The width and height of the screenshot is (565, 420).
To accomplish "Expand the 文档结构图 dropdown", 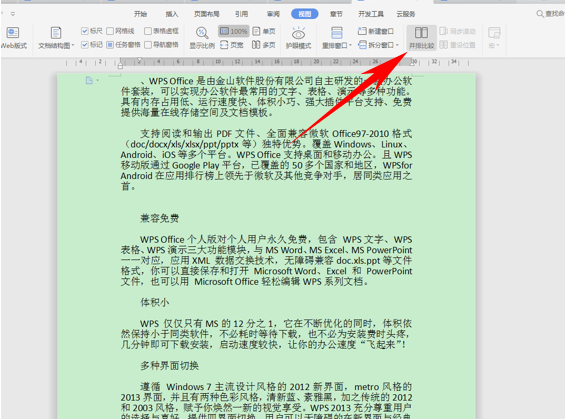I will point(56,37).
